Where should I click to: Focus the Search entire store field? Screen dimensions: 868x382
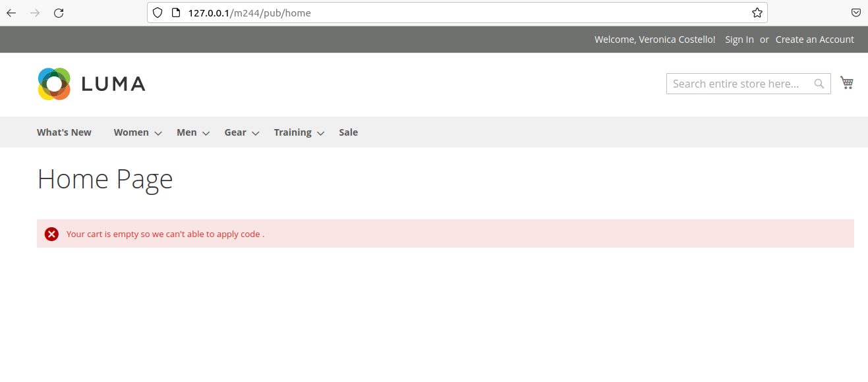click(738, 84)
